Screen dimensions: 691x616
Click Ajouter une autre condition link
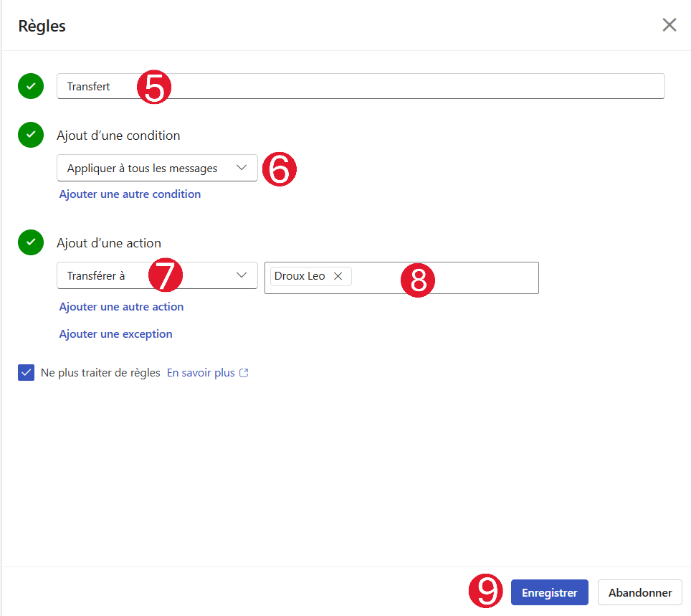point(130,194)
